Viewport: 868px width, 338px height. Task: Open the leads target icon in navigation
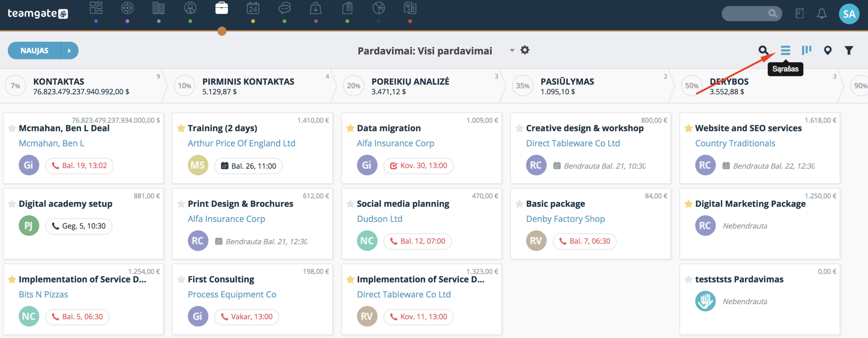pyautogui.click(x=127, y=8)
